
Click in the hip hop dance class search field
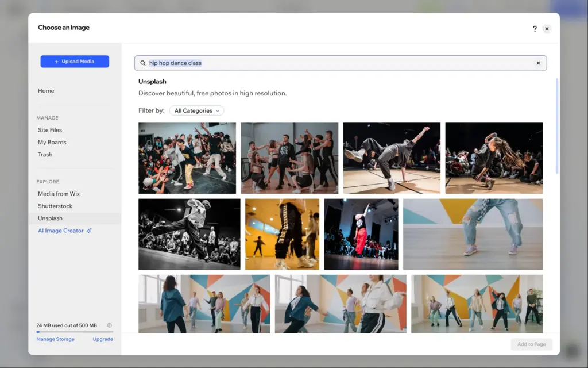[x=341, y=63]
